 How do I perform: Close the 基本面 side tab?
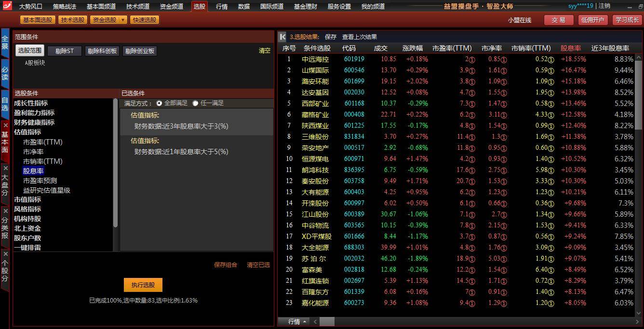click(5, 125)
